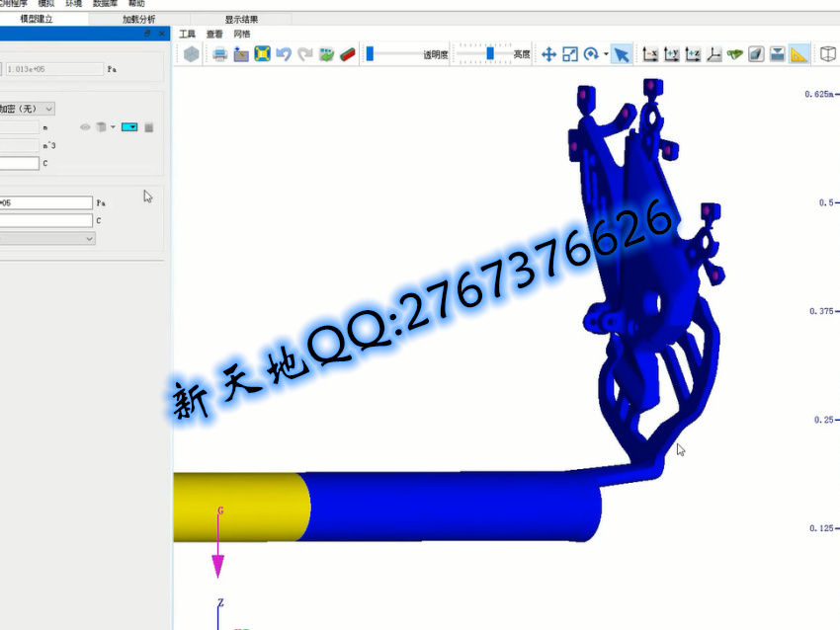Click the blue undo arrow icon

284,55
